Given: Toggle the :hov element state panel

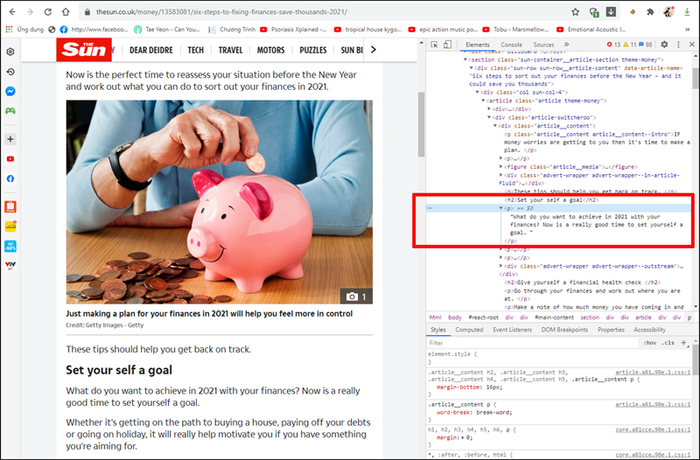Looking at the screenshot, I should click(x=650, y=343).
